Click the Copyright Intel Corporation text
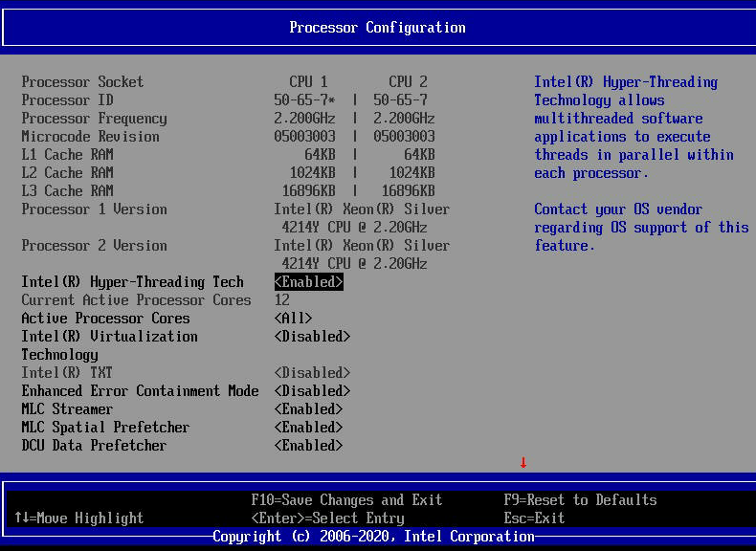Screen dimensions: 756x551 pyautogui.click(x=373, y=536)
